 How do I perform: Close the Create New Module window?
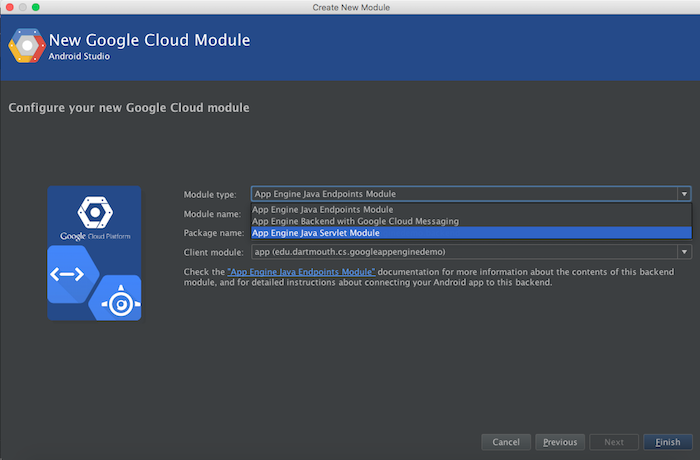tap(9, 7)
